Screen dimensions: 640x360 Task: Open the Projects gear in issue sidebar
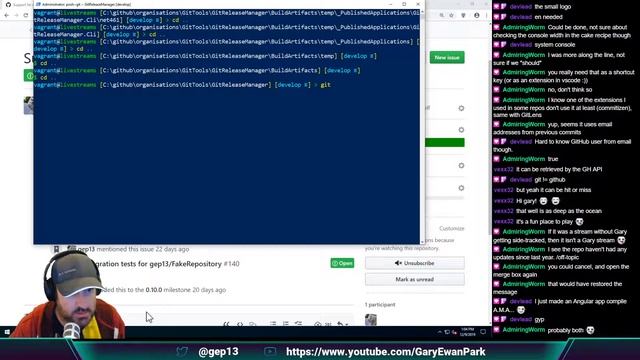461,166
